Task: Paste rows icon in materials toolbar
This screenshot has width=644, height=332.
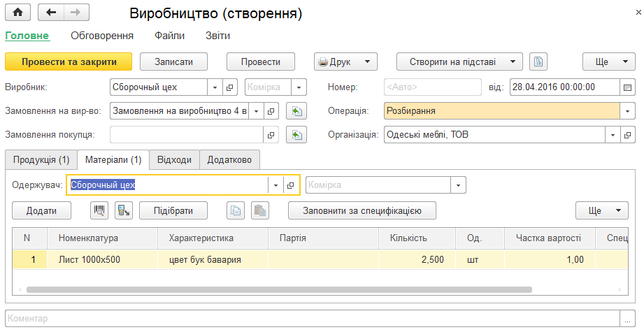Action: click(260, 210)
